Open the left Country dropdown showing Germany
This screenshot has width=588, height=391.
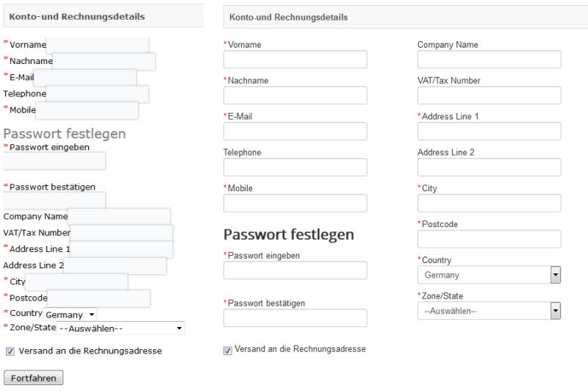71,314
